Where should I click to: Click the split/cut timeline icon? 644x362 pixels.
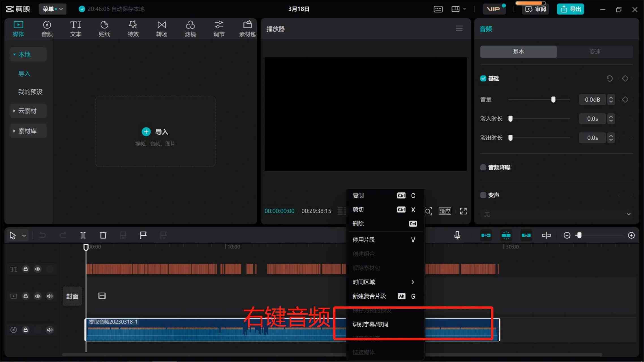pos(83,235)
